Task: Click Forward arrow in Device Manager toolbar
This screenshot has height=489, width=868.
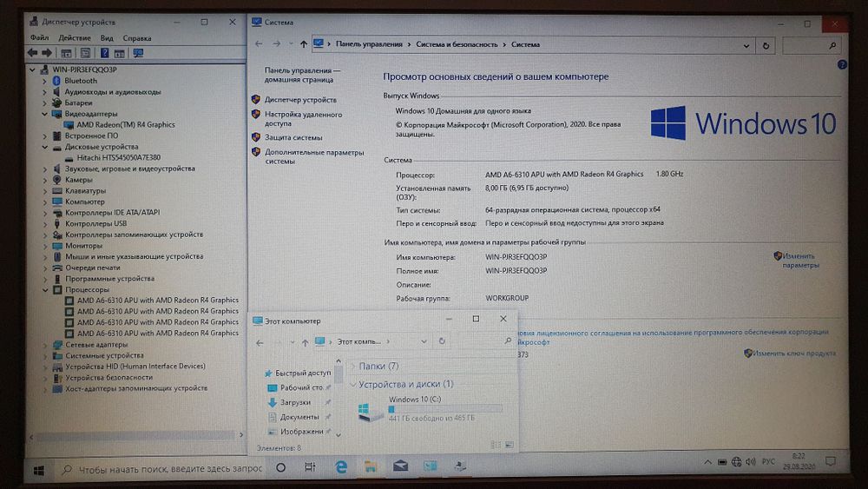Action: click(47, 53)
